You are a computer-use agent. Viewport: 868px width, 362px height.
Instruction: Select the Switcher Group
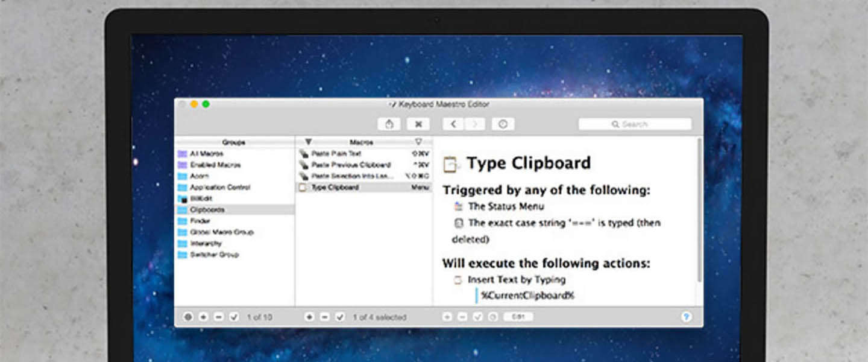[x=234, y=254]
